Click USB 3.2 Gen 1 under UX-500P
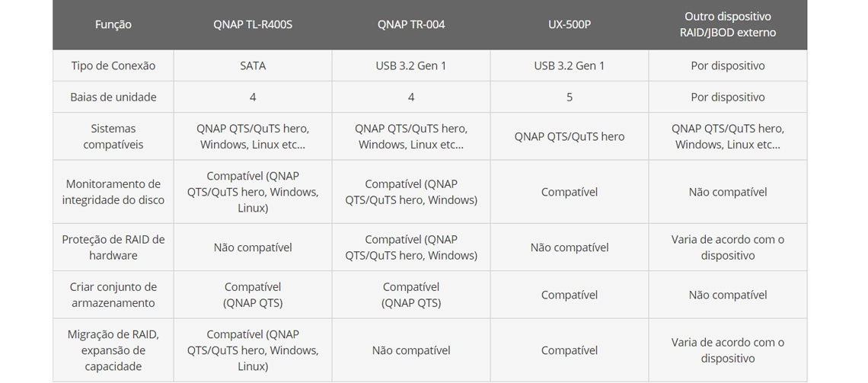Viewport: 868px width, 383px height. (569, 65)
